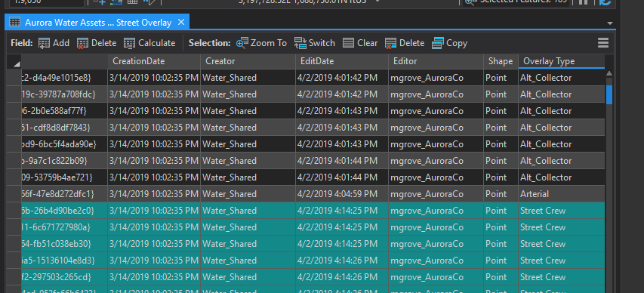Select the CreationDate column header
The width and height of the screenshot is (644, 293).
tap(154, 61)
